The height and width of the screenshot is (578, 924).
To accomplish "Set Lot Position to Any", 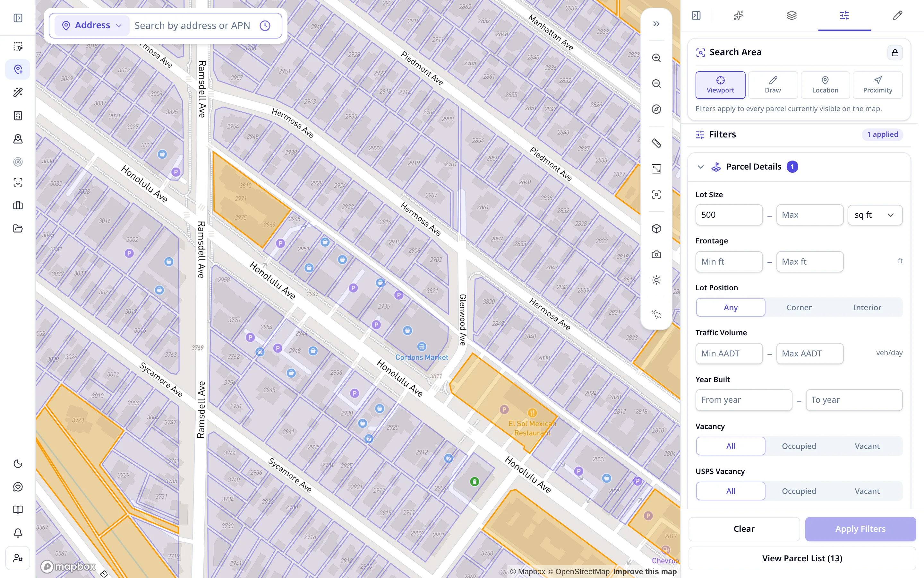I will [731, 307].
